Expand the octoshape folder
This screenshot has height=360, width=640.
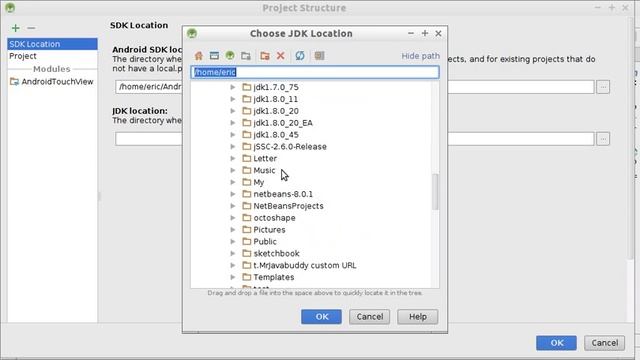[233, 218]
